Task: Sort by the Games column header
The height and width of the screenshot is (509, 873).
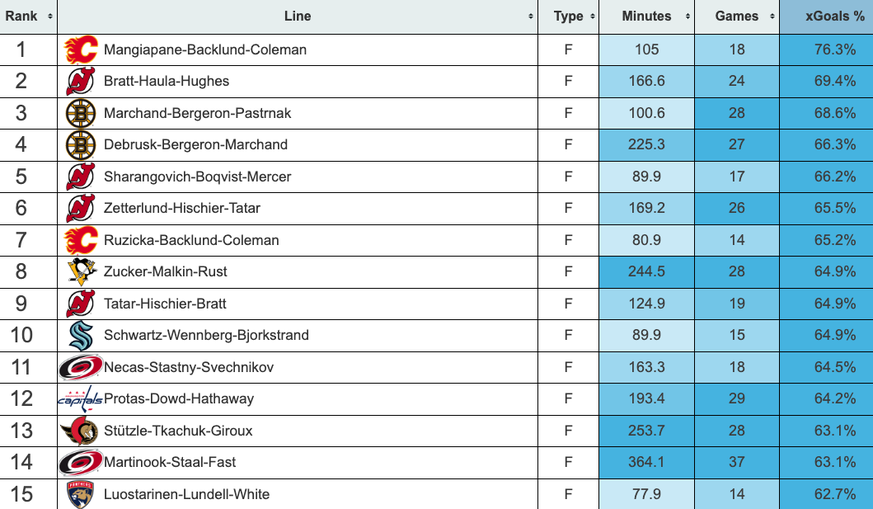Action: [x=736, y=17]
